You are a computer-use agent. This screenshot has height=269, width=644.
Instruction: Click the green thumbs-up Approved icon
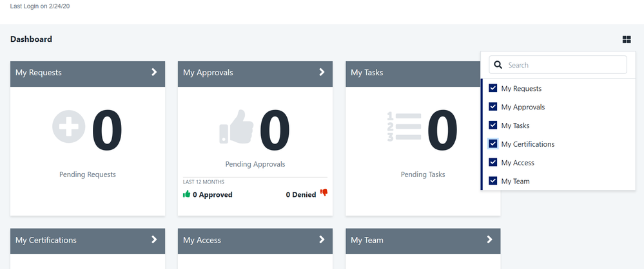tap(187, 194)
